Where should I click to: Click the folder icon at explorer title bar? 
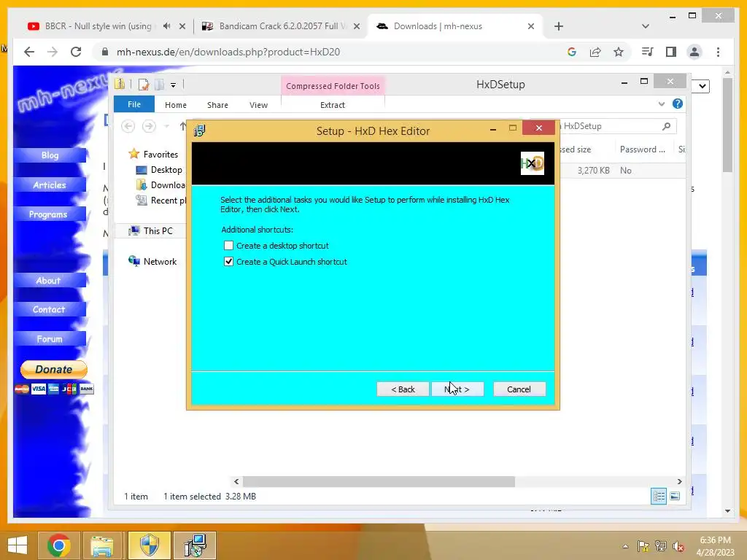click(x=120, y=85)
